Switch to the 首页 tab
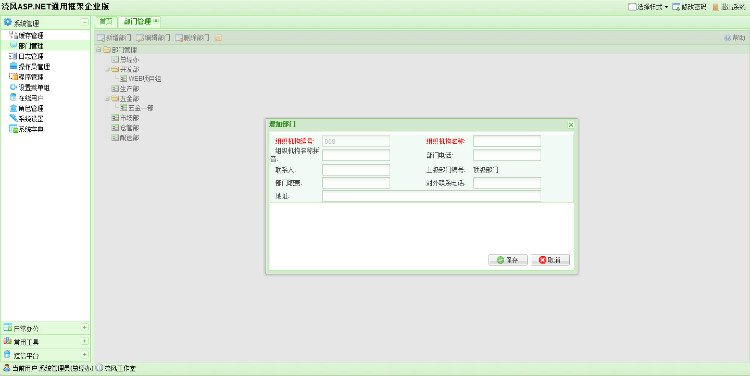 coord(106,22)
